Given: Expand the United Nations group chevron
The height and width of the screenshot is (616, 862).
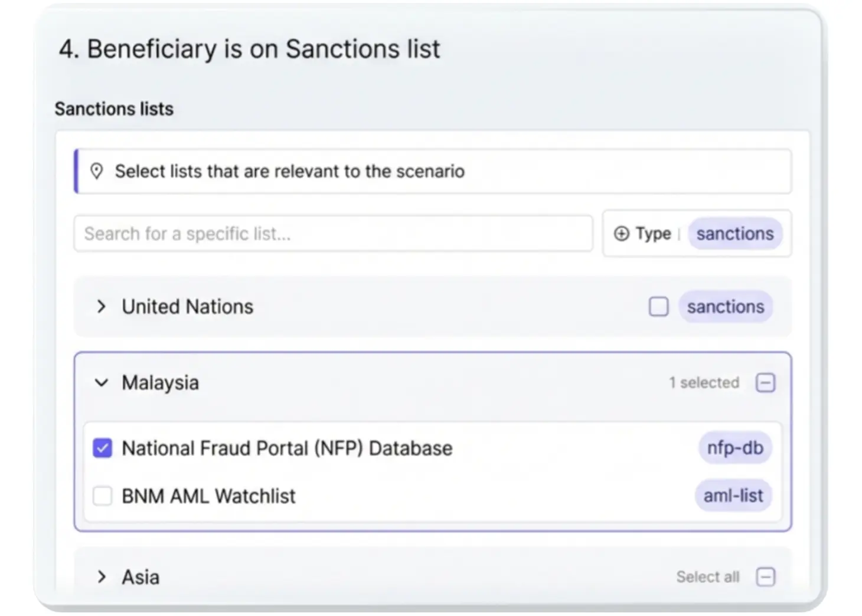Looking at the screenshot, I should (102, 307).
